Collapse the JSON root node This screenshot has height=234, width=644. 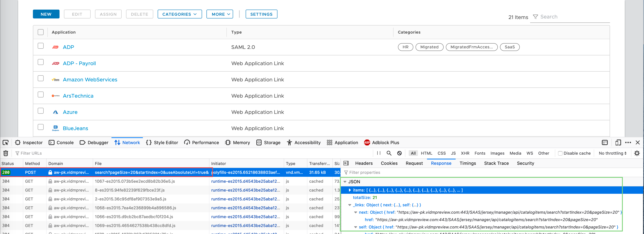pos(345,182)
